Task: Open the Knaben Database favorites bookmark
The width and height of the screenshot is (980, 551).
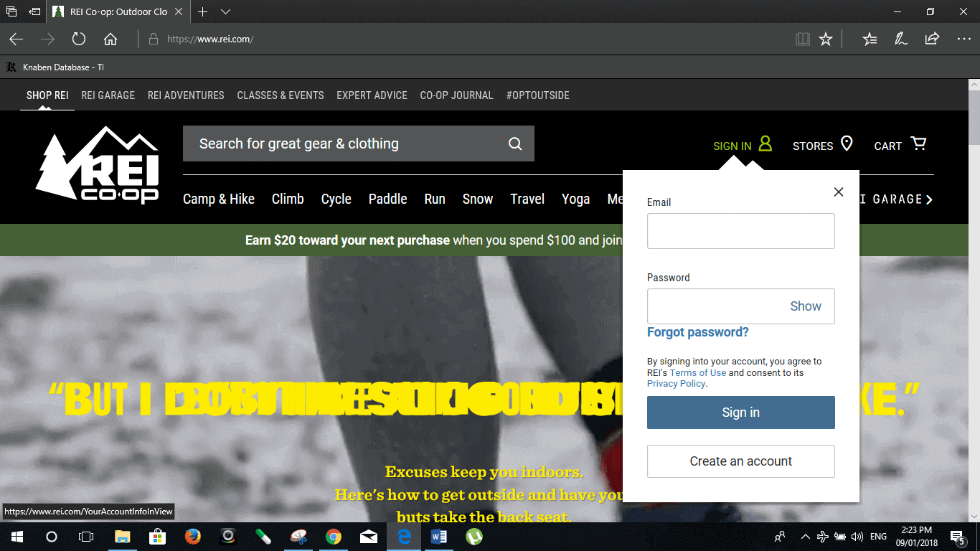Action: click(x=55, y=67)
